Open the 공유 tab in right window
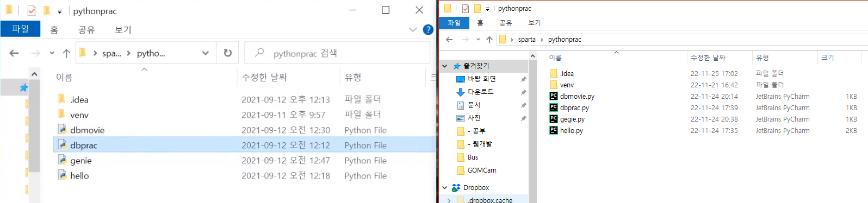868x203 pixels. (x=506, y=23)
